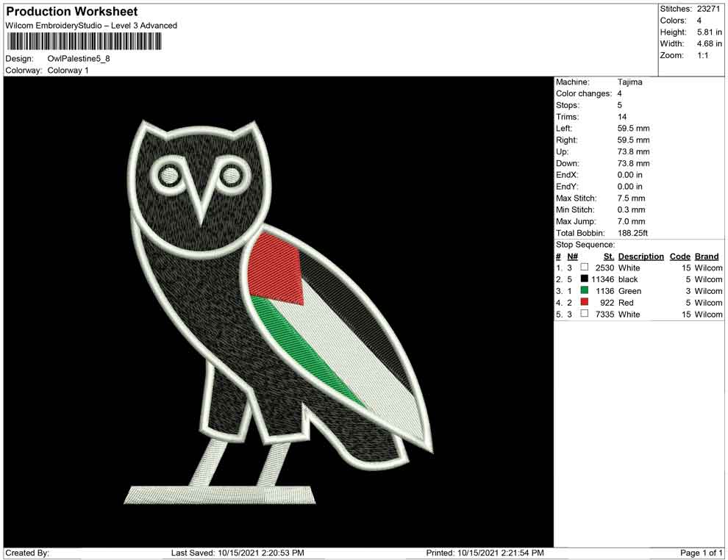Click the 'black' description in stop 2
The height and width of the screenshot is (560, 728).
628,279
